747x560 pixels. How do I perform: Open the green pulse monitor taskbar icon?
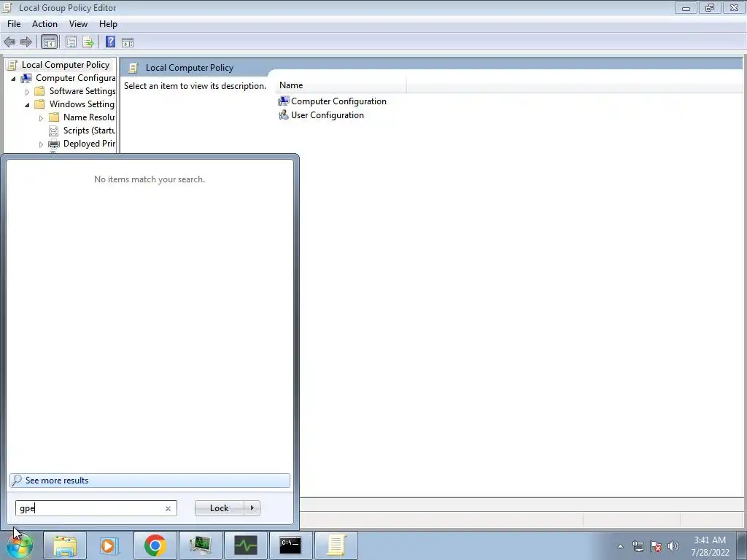245,545
